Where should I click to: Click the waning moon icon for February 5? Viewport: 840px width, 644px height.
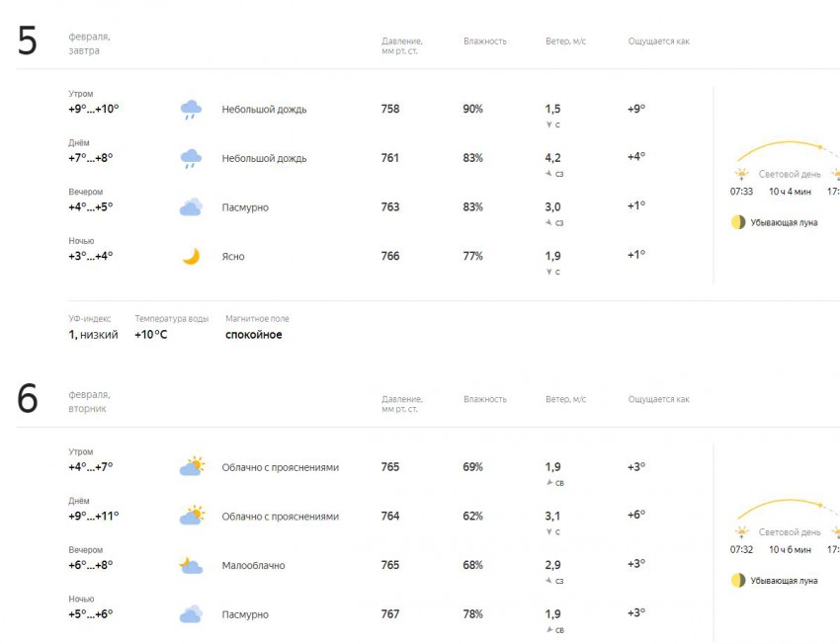pyautogui.click(x=738, y=222)
